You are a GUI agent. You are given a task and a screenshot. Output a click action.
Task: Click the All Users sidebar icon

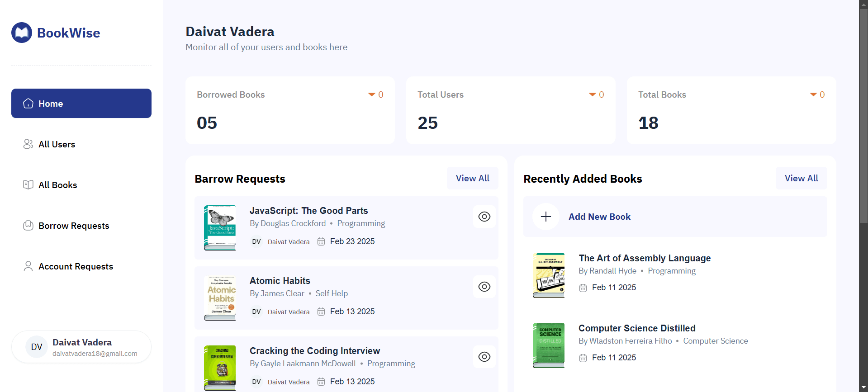(28, 144)
